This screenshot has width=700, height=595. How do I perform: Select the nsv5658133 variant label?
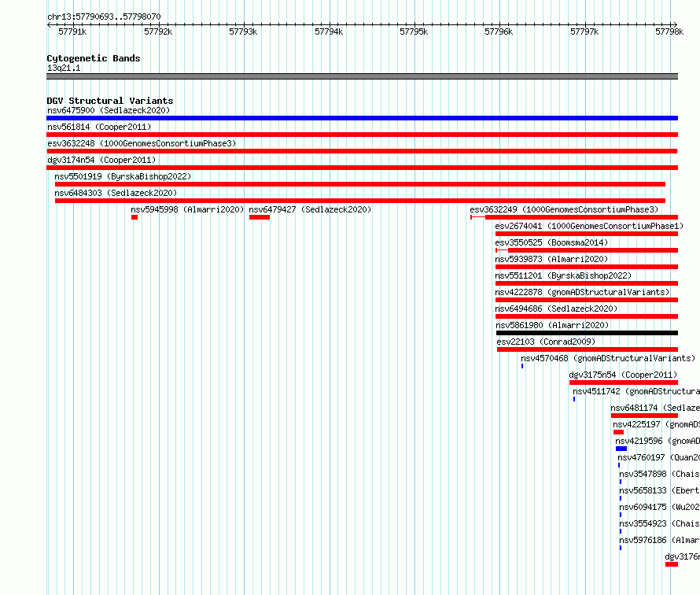coord(659,490)
